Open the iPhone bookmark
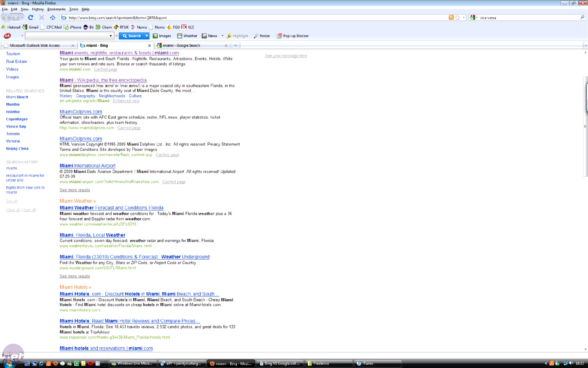 pos(72,27)
